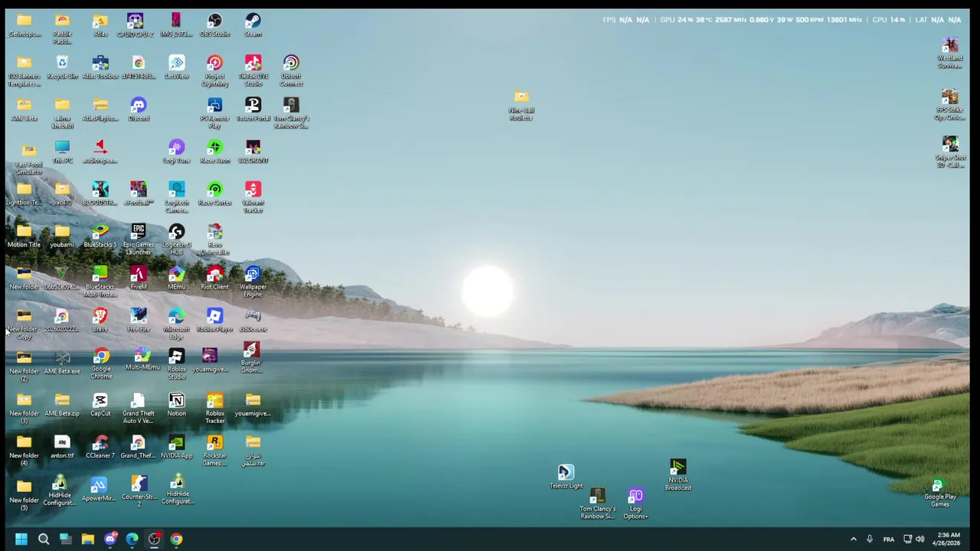Expand the hidden system tray icons
This screenshot has height=551, width=980.
(854, 539)
